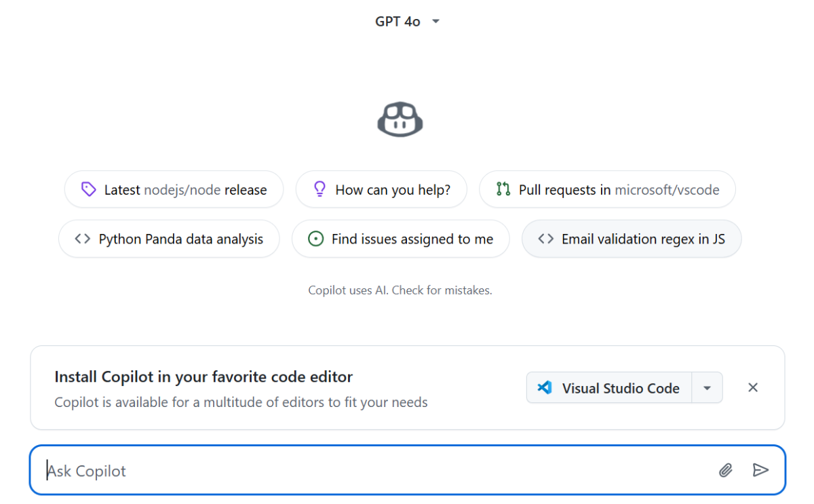Click the Visual Studio Code logo icon
This screenshot has width=814, height=504.
[x=544, y=388]
